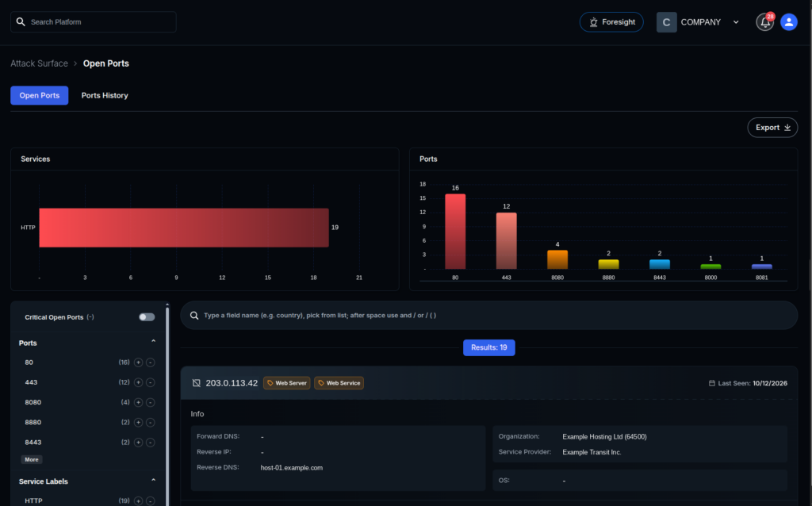The image size is (812, 506).
Task: Exclude port 8880 filter with minus icon
Action: click(x=150, y=423)
